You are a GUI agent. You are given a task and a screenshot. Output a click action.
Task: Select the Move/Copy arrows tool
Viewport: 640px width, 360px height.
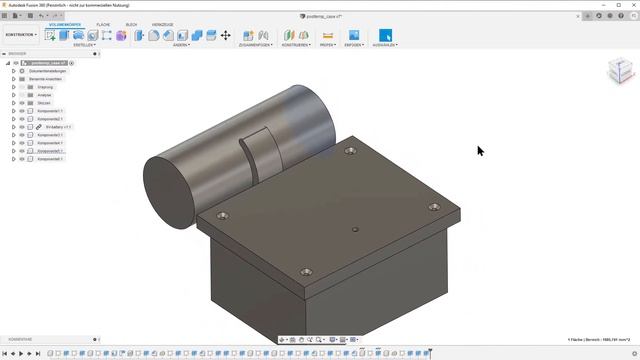pyautogui.click(x=226, y=36)
